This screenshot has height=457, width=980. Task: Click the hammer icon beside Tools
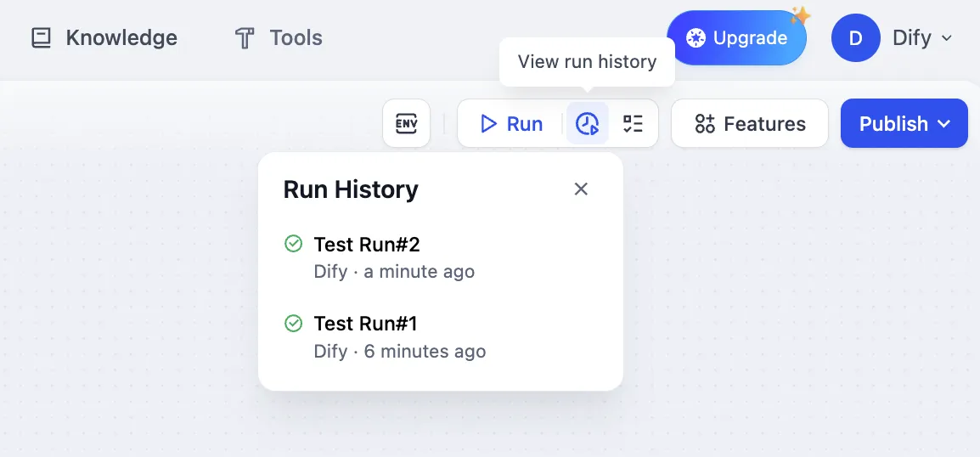tap(245, 38)
